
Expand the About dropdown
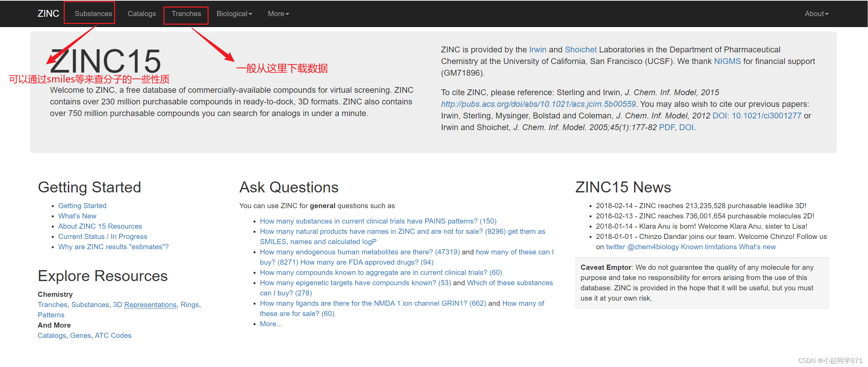tap(817, 14)
